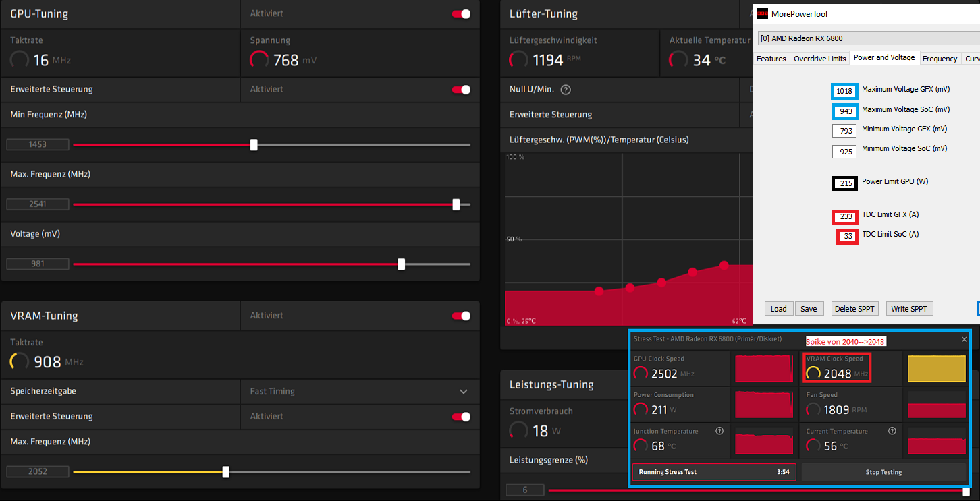Toggle the VRAM-Tuning Aktiviert switch
The height and width of the screenshot is (501, 980).
coord(462,316)
